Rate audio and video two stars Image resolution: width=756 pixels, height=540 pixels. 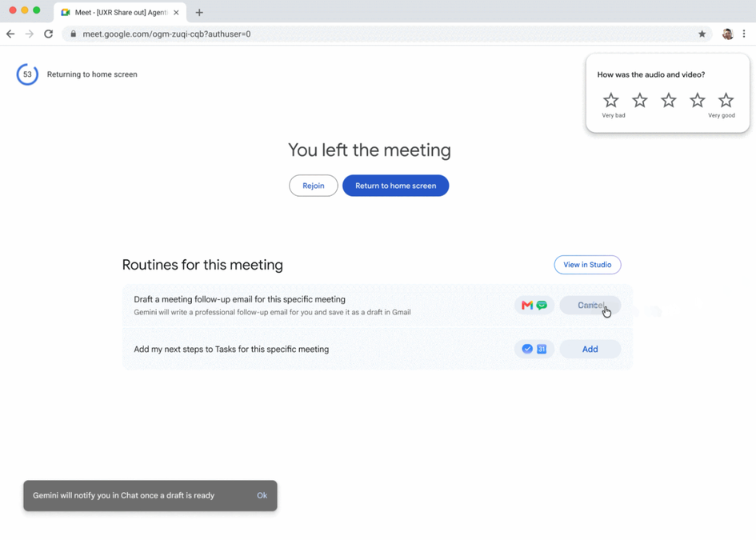click(640, 100)
